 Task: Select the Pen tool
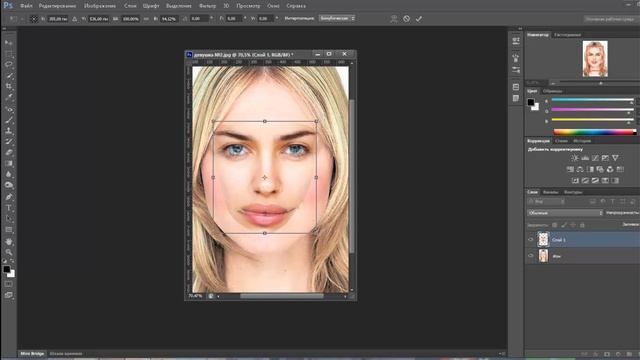9,197
